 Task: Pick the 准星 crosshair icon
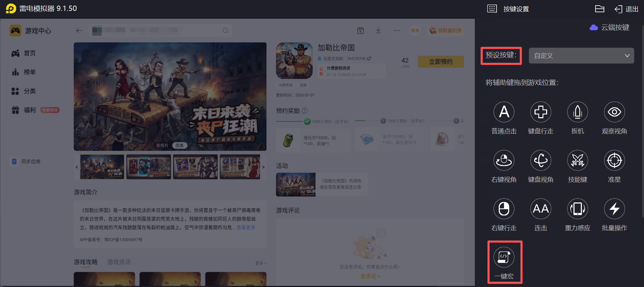(614, 160)
